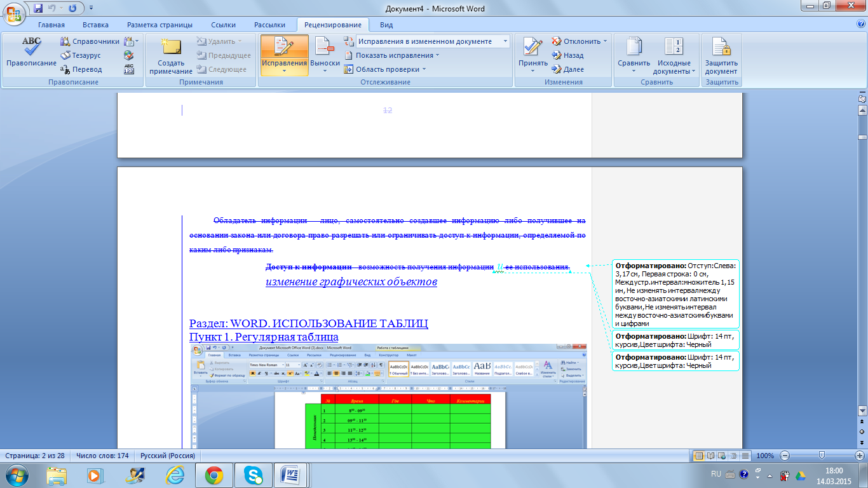Viewport: 868px width, 488px height.
Task: Open the Вставка tab
Action: 95,25
